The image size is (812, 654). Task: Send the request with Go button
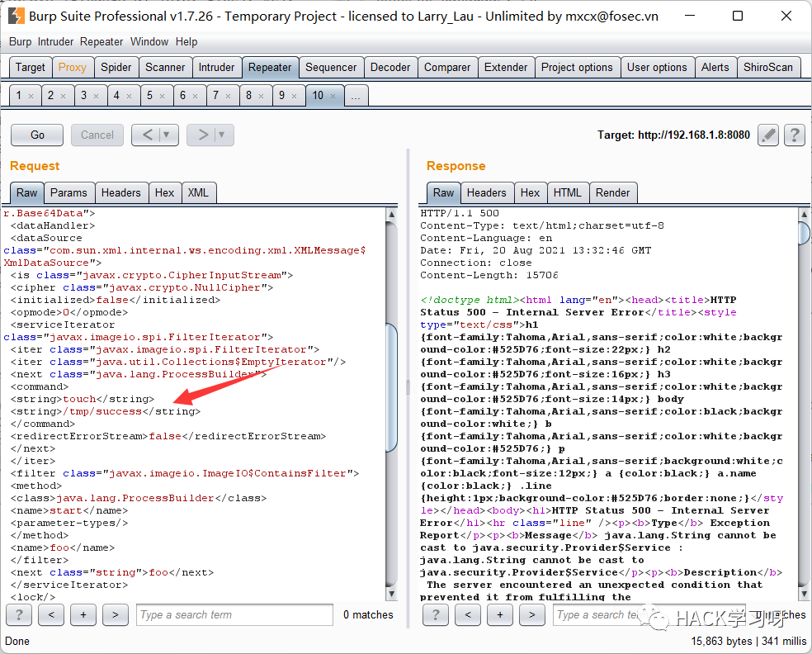(37, 135)
